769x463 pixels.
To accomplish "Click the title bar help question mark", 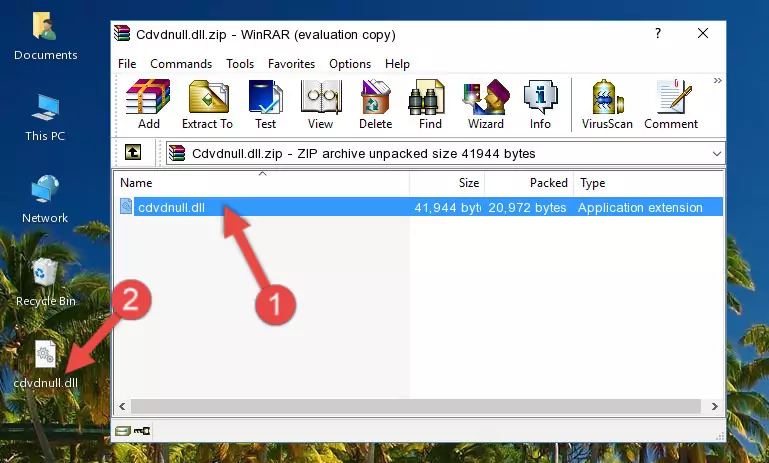I will pyautogui.click(x=658, y=33).
